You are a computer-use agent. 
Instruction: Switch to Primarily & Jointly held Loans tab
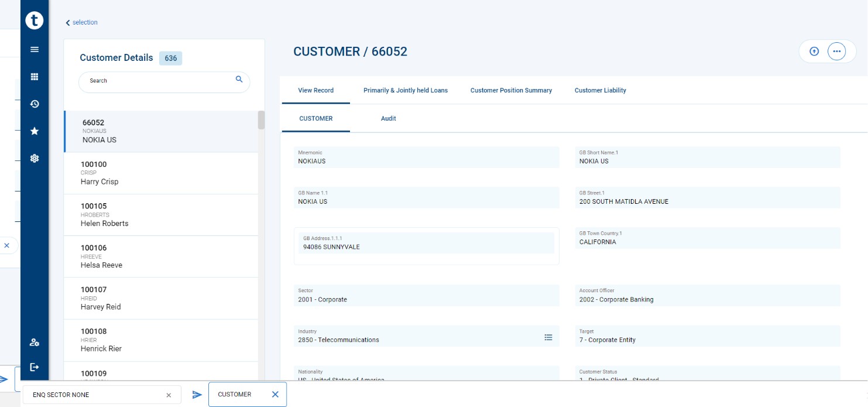point(405,90)
